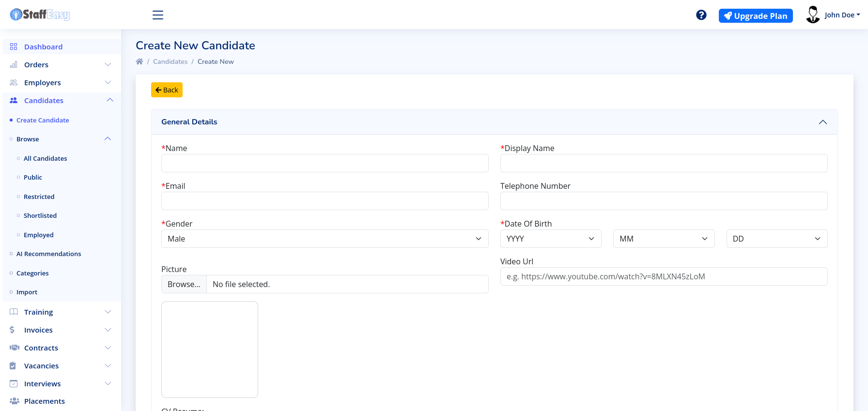Click the Dashboard grid icon
The height and width of the screenshot is (411, 868).
14,46
